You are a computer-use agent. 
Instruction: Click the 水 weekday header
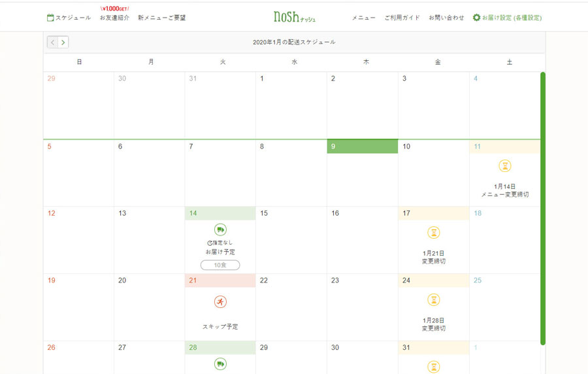295,62
